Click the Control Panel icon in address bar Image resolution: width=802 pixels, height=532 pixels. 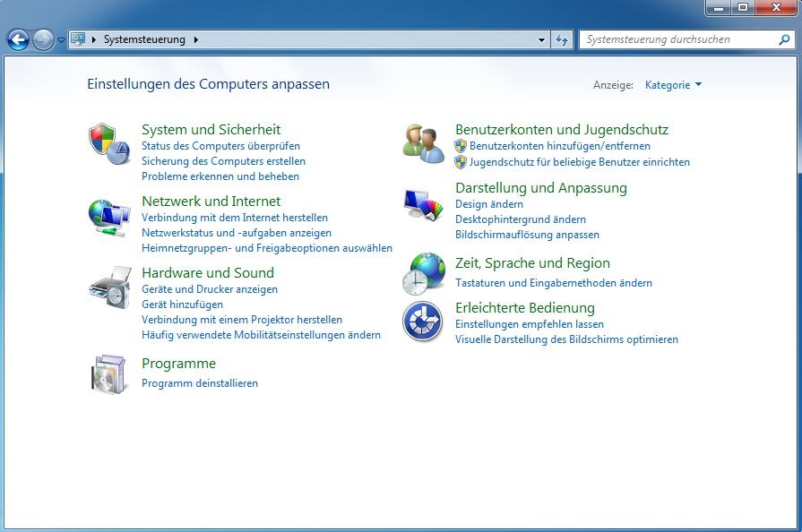point(78,39)
